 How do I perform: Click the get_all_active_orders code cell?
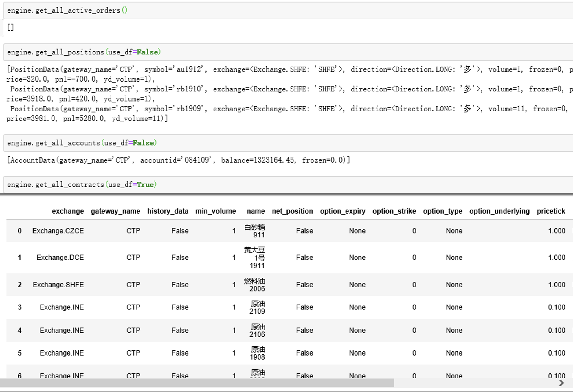point(67,10)
